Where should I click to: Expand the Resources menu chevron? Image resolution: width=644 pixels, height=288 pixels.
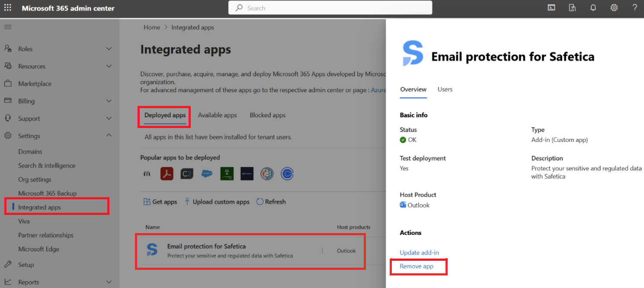[109, 66]
